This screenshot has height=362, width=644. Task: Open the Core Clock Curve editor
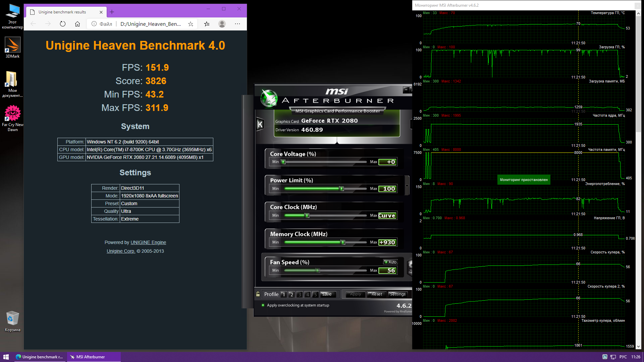(387, 216)
